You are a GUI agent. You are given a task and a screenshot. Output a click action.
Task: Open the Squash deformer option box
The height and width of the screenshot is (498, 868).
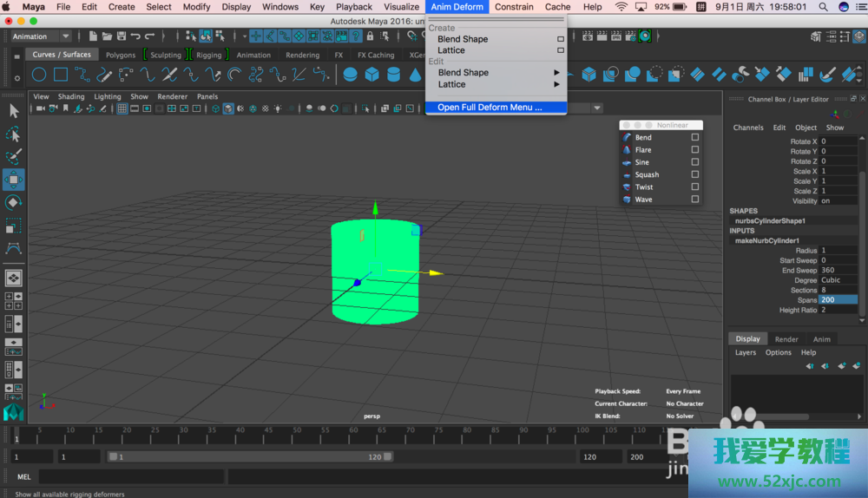[x=694, y=174]
